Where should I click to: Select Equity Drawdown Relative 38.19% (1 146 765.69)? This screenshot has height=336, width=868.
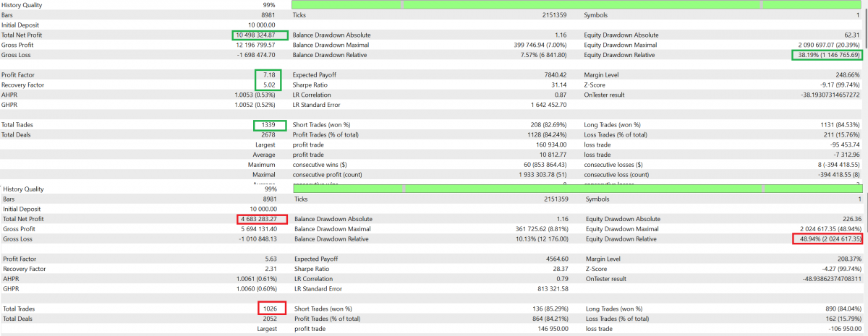pos(828,55)
